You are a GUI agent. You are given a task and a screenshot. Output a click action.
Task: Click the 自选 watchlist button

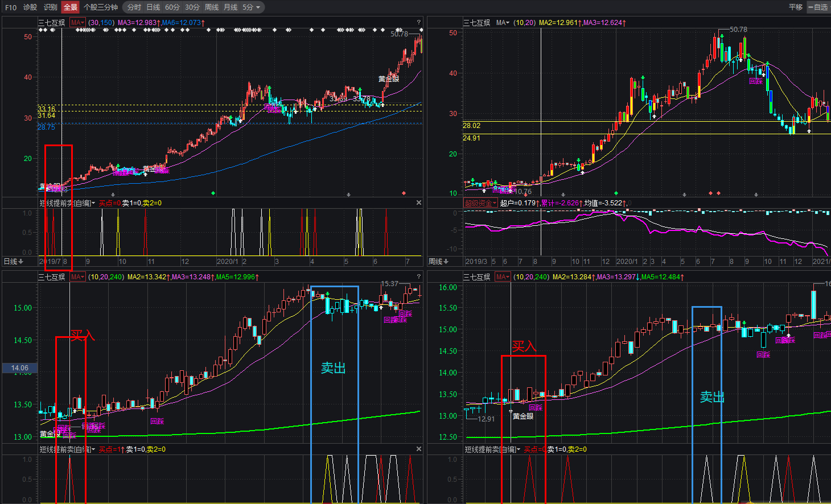click(818, 7)
